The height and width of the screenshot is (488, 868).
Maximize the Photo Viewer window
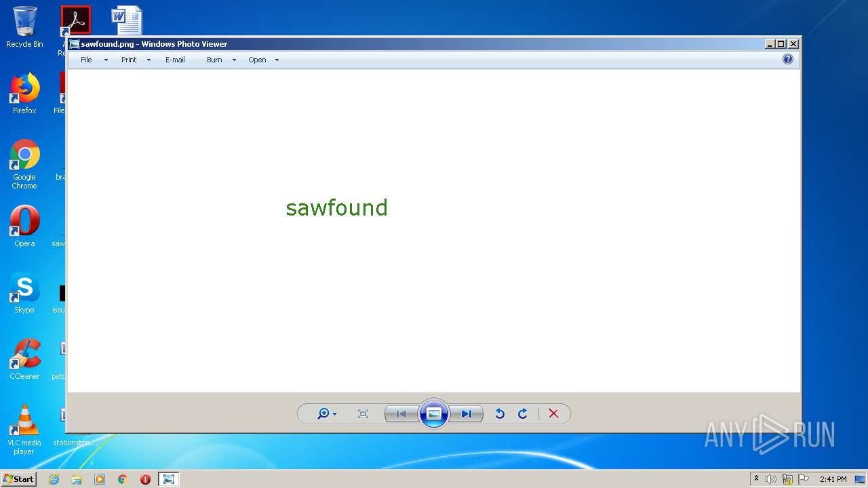click(x=781, y=44)
